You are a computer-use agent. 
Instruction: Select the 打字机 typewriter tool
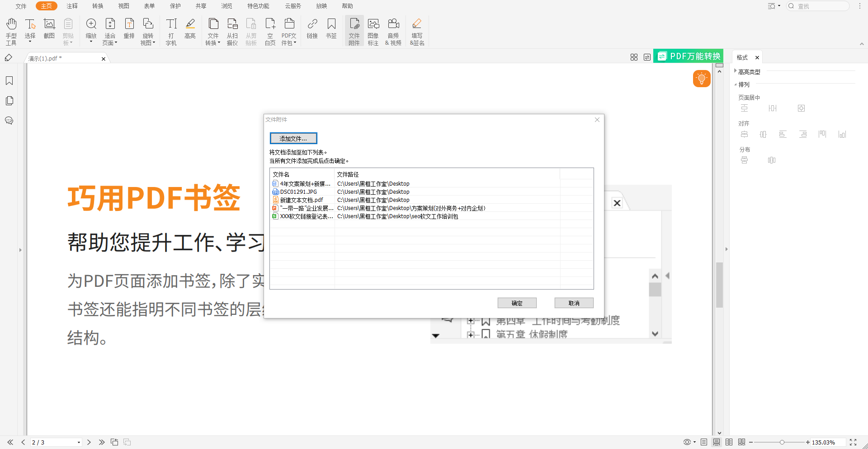pos(170,31)
